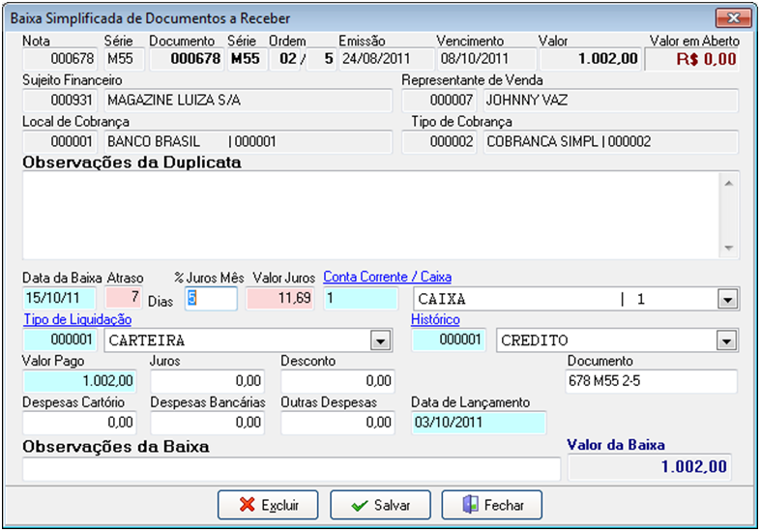This screenshot has width=761, height=532.
Task: Click the Local de Cobrança code 000001
Action: point(60,142)
